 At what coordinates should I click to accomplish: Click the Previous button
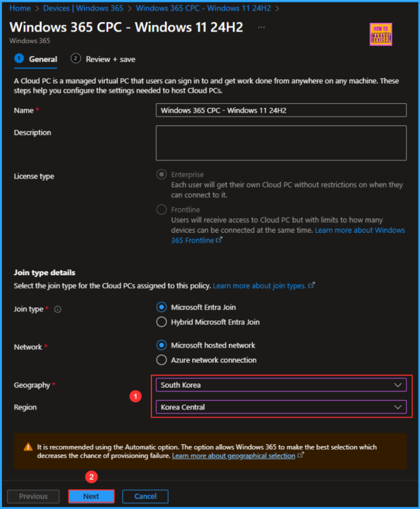33,497
